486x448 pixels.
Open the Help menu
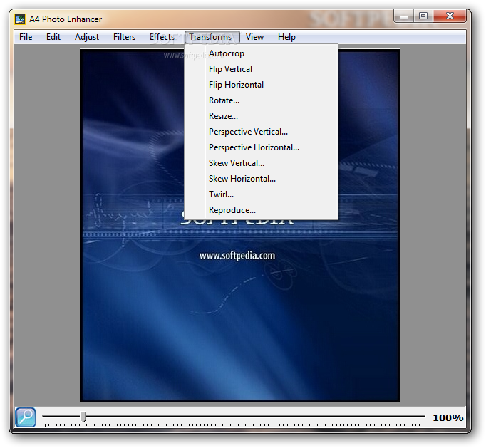coord(286,37)
